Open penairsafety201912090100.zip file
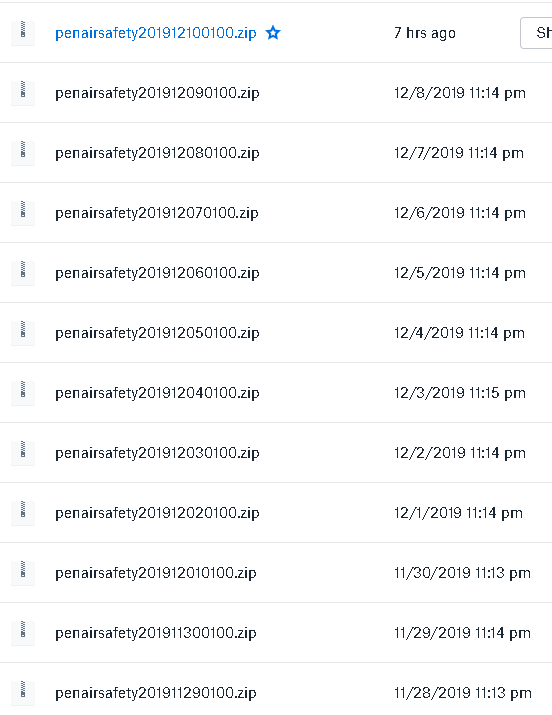The width and height of the screenshot is (552, 715). point(157,93)
